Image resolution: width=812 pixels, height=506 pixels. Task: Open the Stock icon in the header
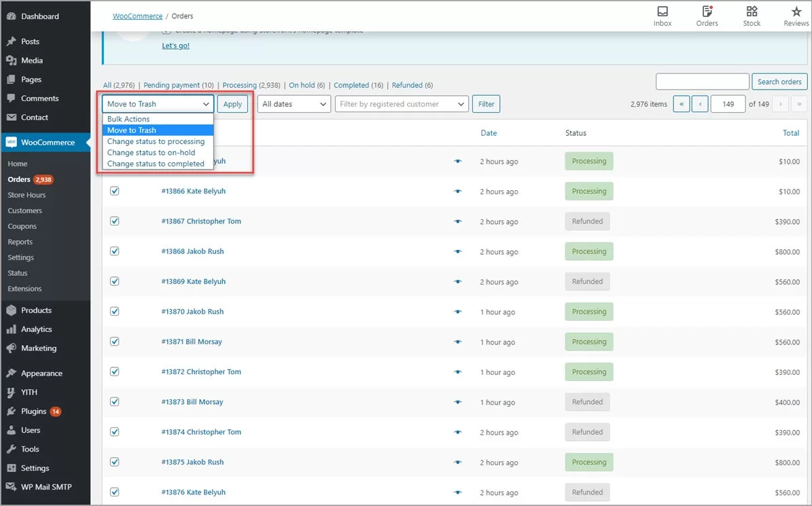[x=752, y=15]
